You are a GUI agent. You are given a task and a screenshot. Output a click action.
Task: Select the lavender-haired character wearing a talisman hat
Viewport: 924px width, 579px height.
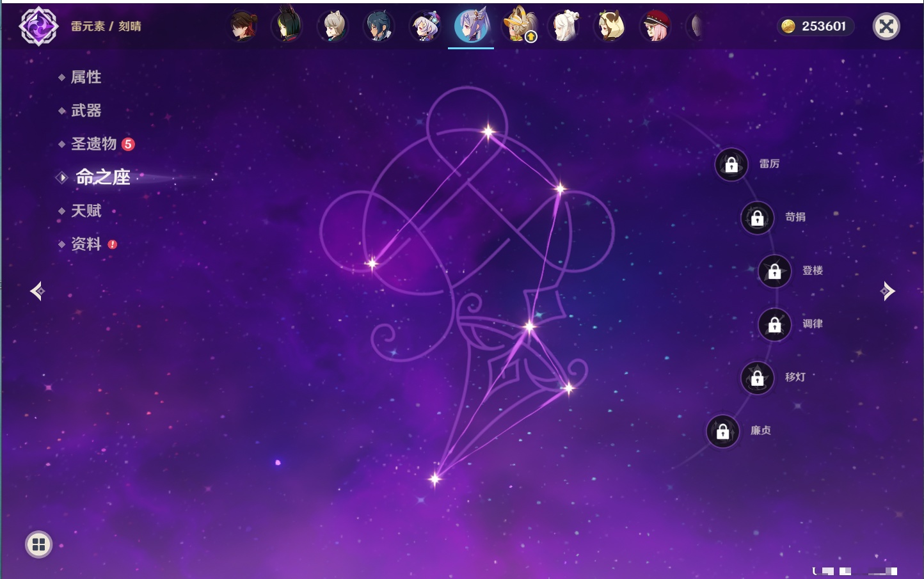[x=425, y=26]
